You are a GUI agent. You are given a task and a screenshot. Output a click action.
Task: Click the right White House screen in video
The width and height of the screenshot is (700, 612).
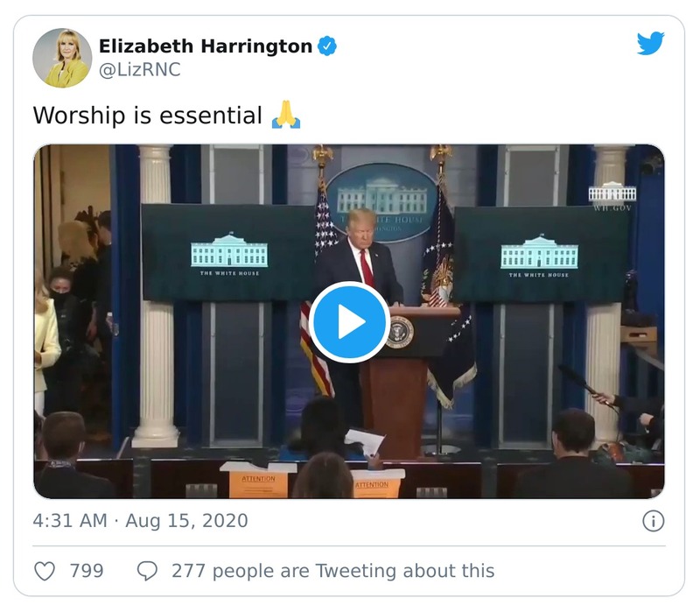point(540,255)
